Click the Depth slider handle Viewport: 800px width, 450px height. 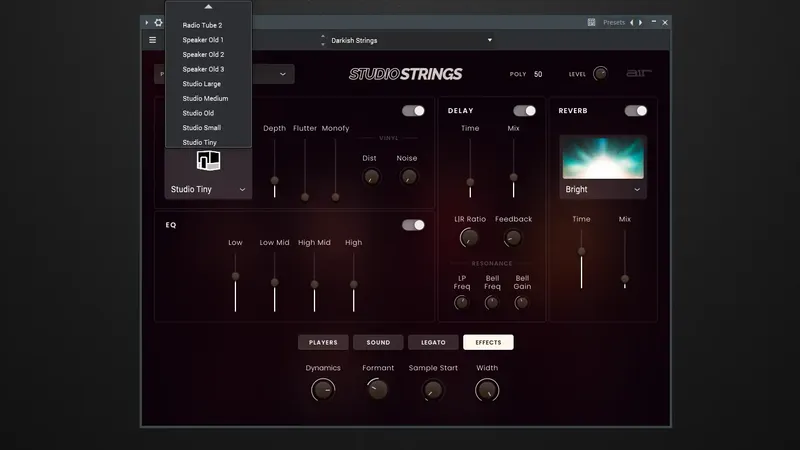pos(274,180)
